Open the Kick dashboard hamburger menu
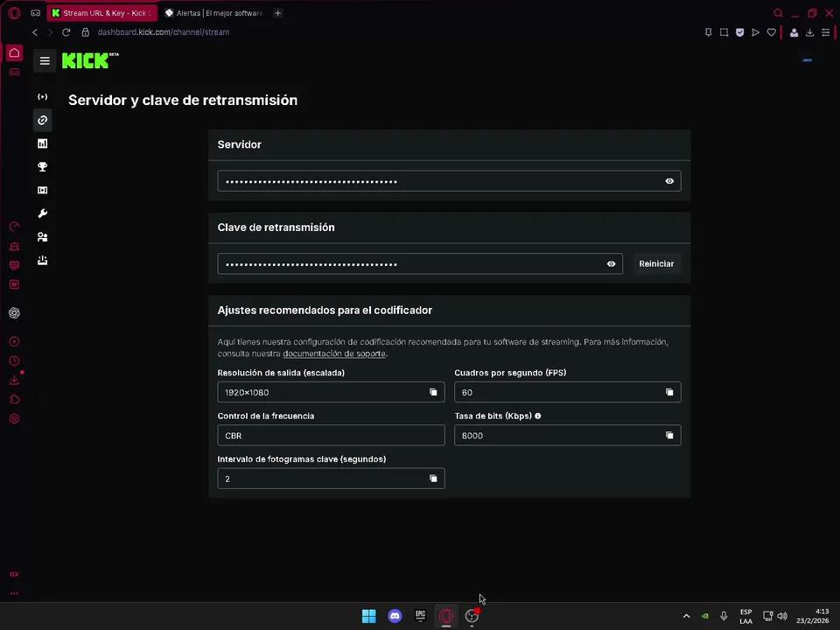The image size is (840, 630). (45, 60)
